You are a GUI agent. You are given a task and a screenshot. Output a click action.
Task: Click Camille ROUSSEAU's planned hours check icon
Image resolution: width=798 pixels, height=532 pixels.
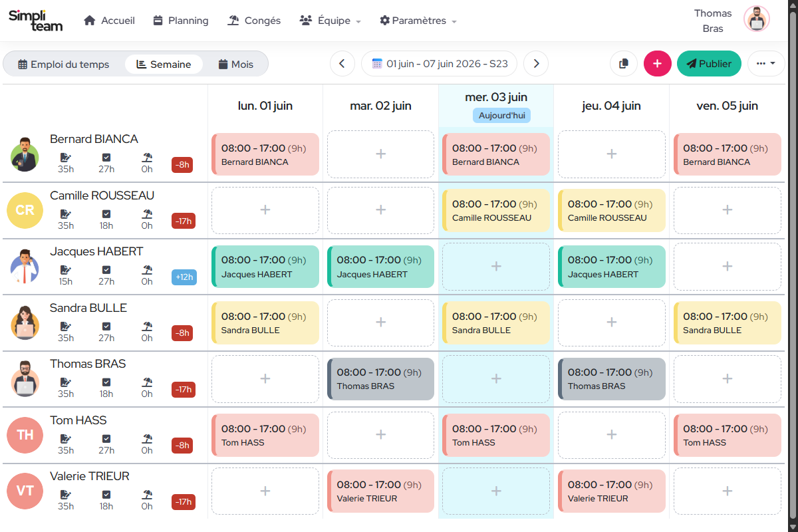[106, 214]
